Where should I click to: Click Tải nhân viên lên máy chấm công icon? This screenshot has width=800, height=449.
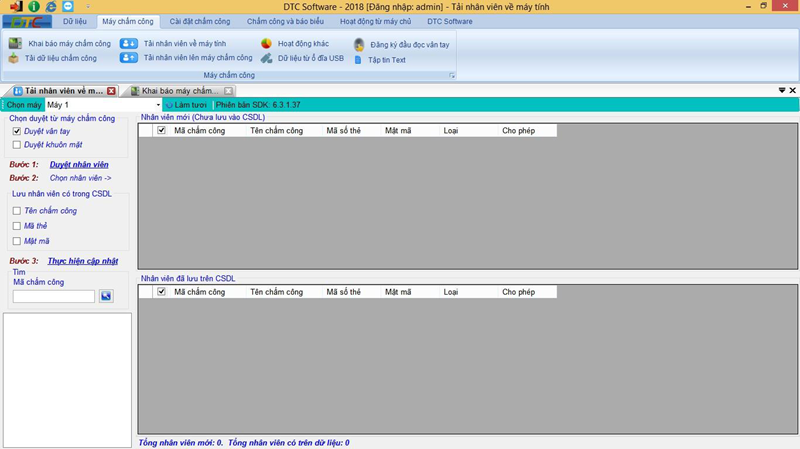click(129, 58)
